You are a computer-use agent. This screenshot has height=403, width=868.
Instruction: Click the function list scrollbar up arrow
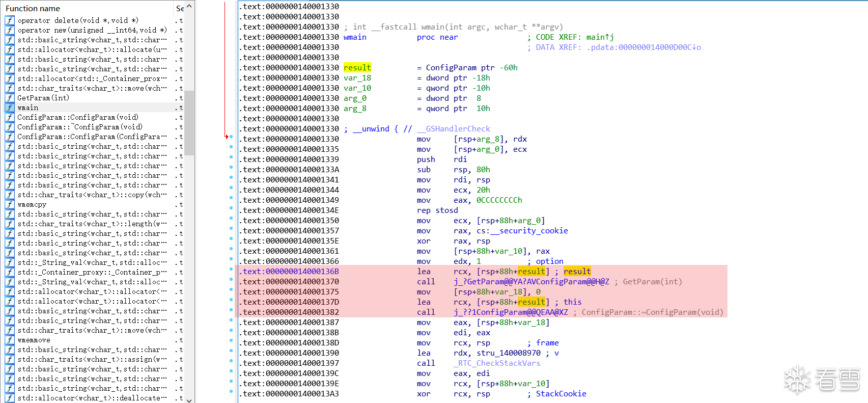click(x=189, y=6)
